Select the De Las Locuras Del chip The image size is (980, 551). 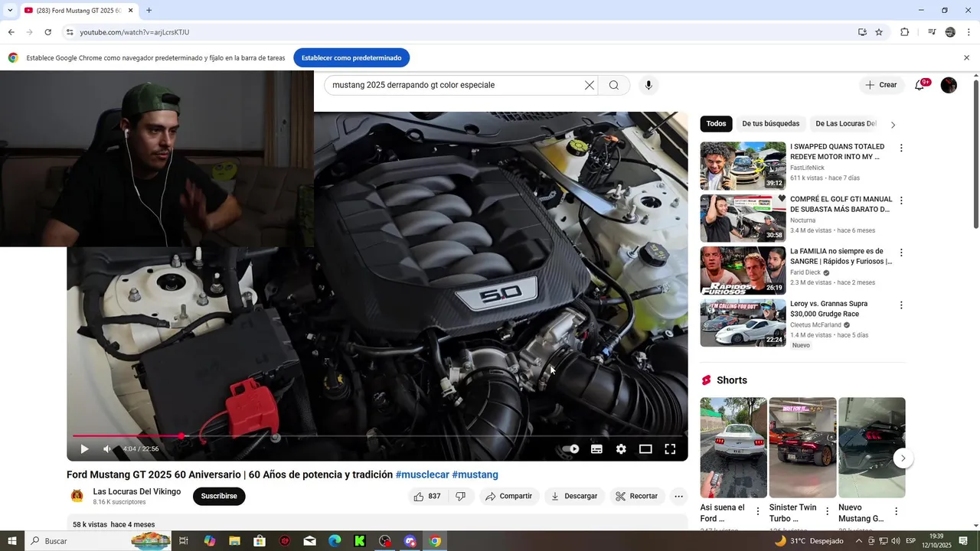[845, 124]
